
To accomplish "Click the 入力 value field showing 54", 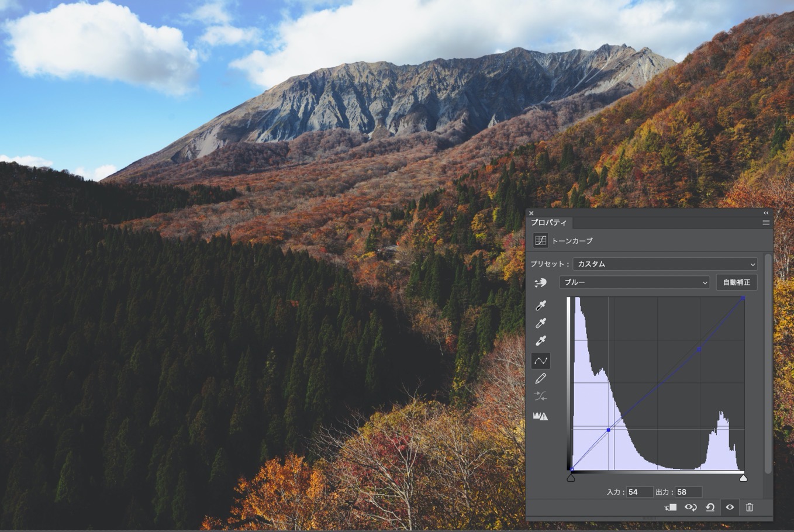I will (x=639, y=492).
